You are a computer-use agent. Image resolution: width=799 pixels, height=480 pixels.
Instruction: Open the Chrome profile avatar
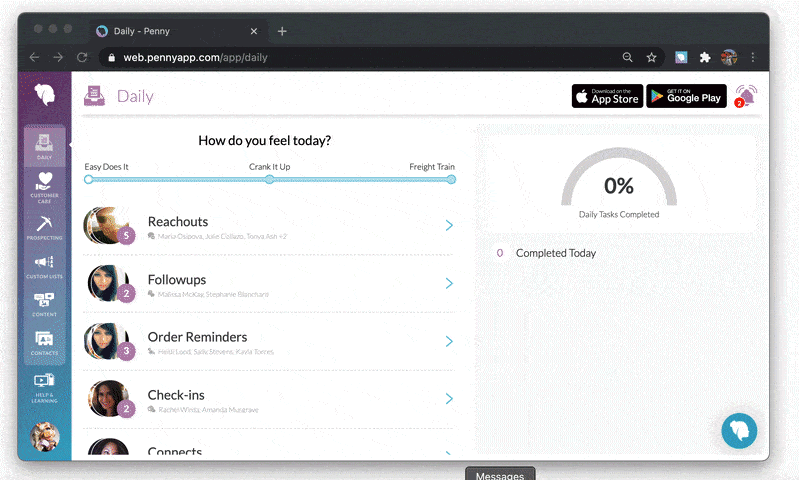point(729,57)
